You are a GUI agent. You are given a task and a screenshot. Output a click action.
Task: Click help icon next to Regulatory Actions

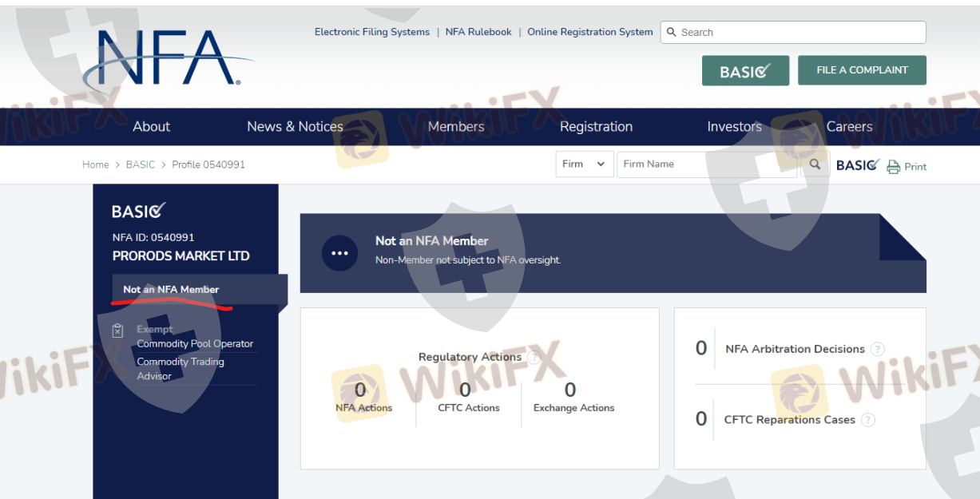coord(534,357)
